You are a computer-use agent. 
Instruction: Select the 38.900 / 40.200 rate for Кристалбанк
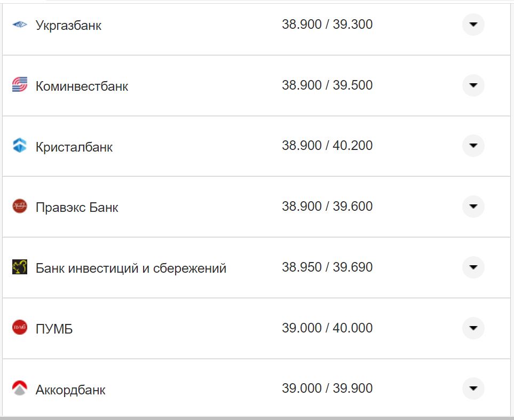327,145
